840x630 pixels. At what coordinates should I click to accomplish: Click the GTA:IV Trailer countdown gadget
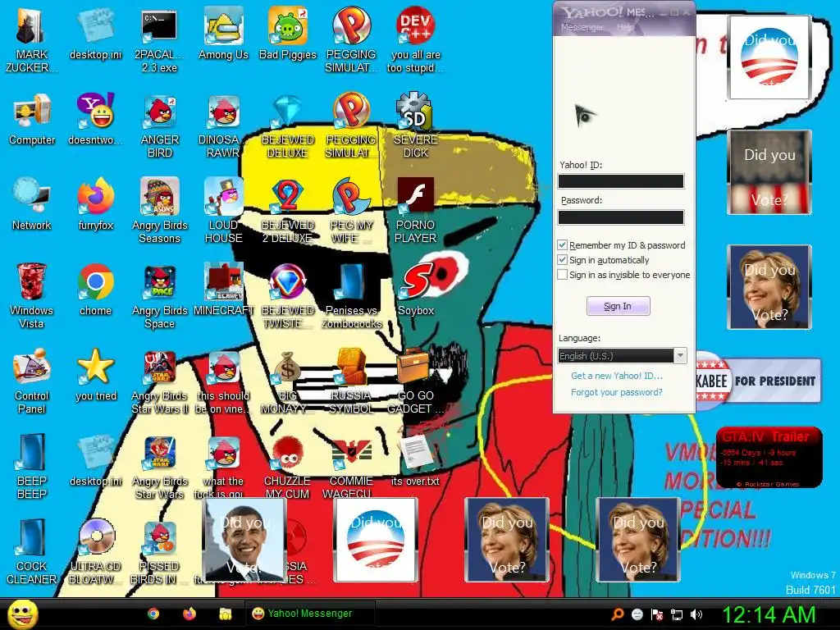click(x=769, y=458)
